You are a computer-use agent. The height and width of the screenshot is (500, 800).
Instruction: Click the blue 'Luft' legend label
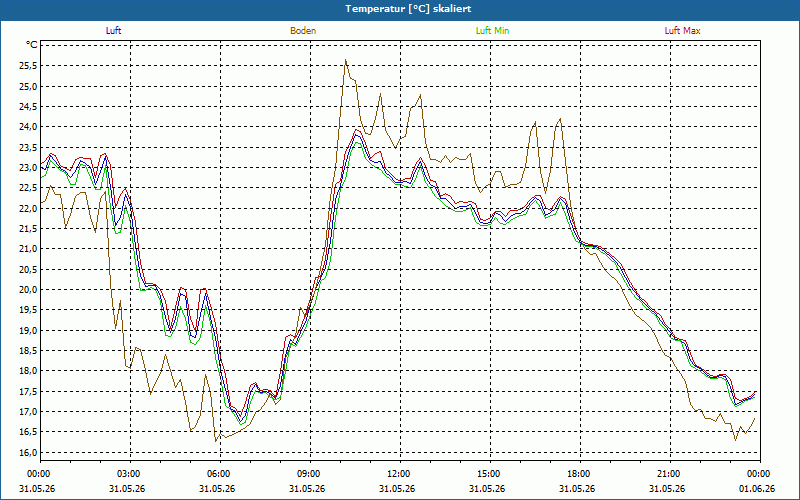coord(113,31)
